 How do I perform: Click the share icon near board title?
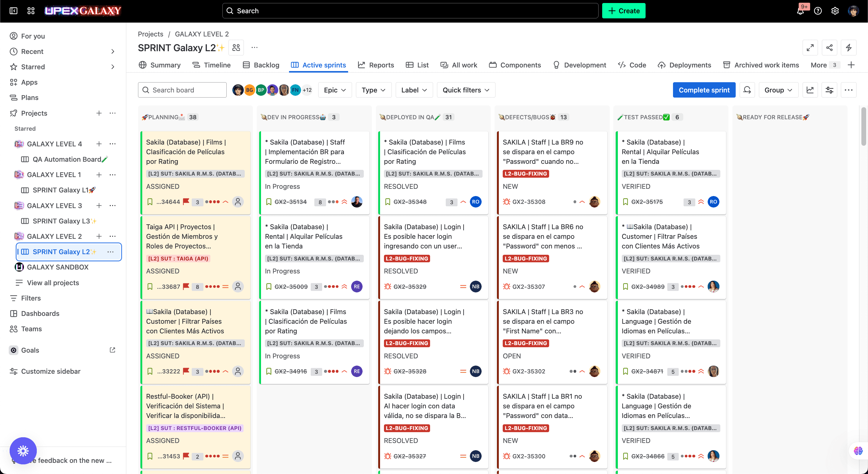click(x=829, y=48)
